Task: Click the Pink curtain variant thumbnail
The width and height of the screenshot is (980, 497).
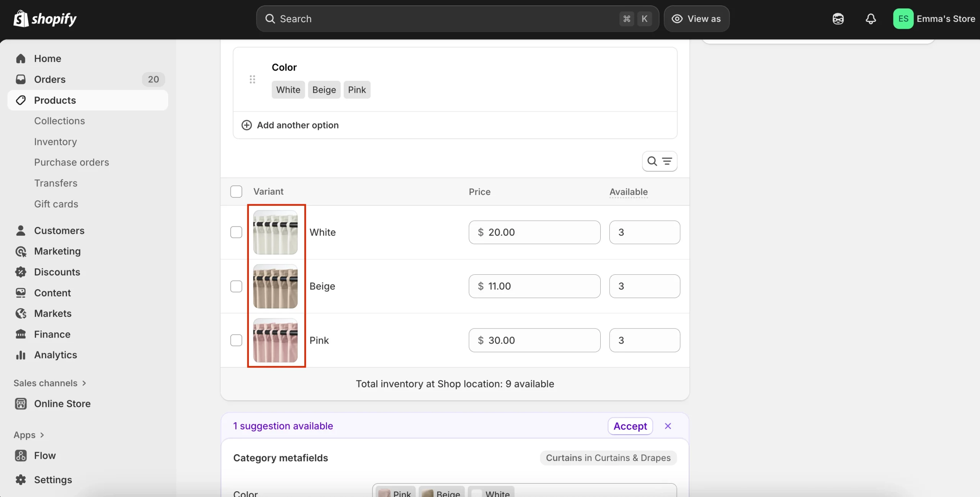Action: click(x=275, y=340)
